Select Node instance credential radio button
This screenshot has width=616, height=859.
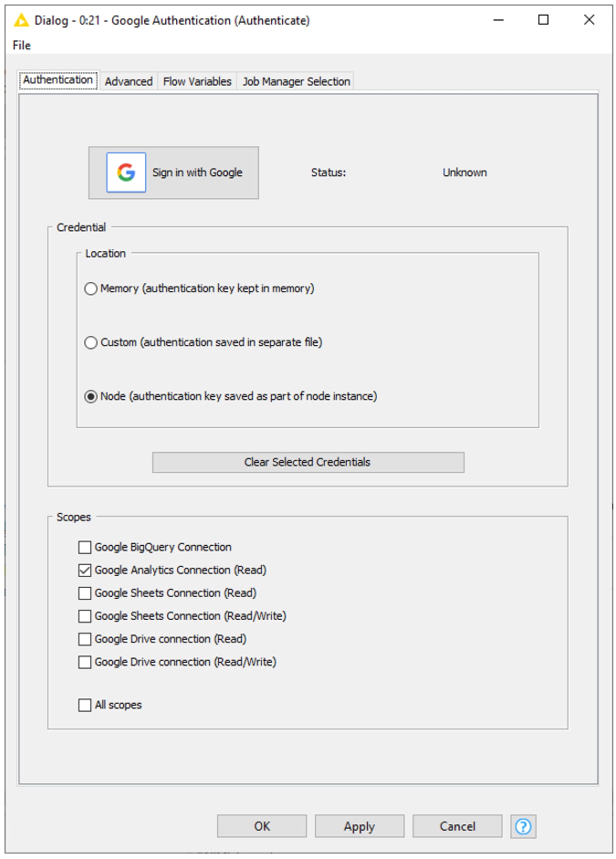click(x=91, y=396)
